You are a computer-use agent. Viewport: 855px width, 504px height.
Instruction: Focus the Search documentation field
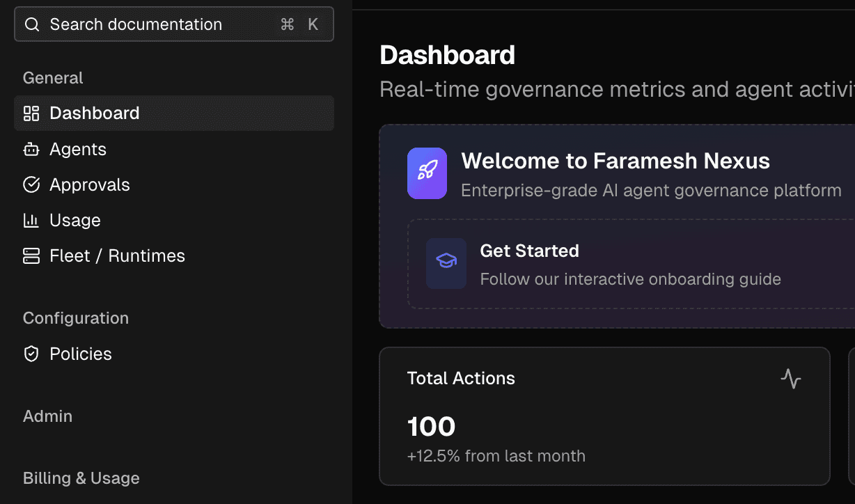160,25
